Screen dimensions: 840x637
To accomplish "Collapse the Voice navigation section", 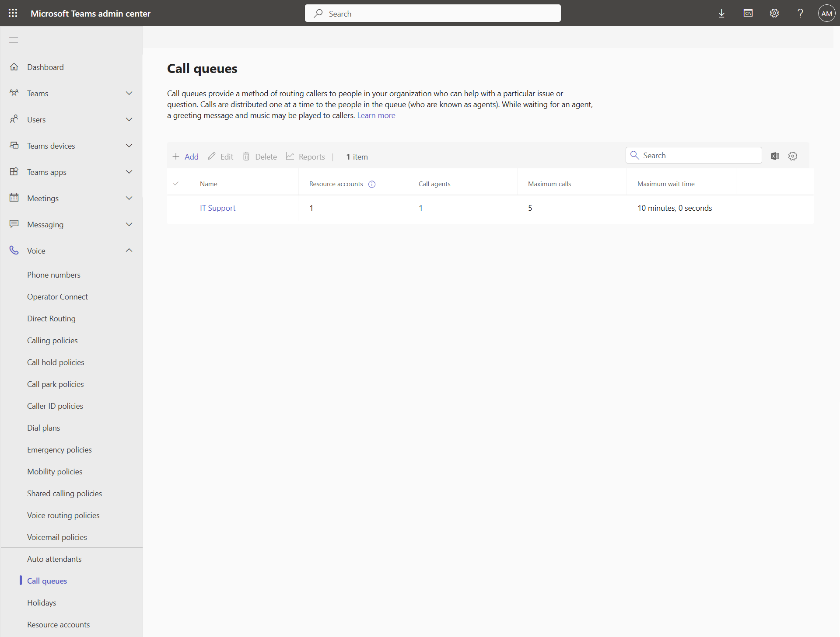I will tap(129, 251).
